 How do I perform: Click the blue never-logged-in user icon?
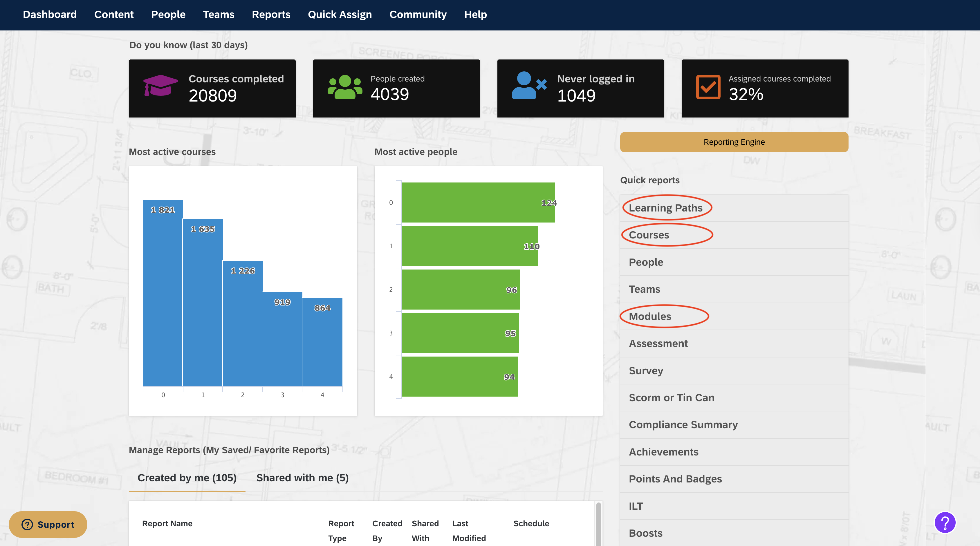(x=529, y=86)
